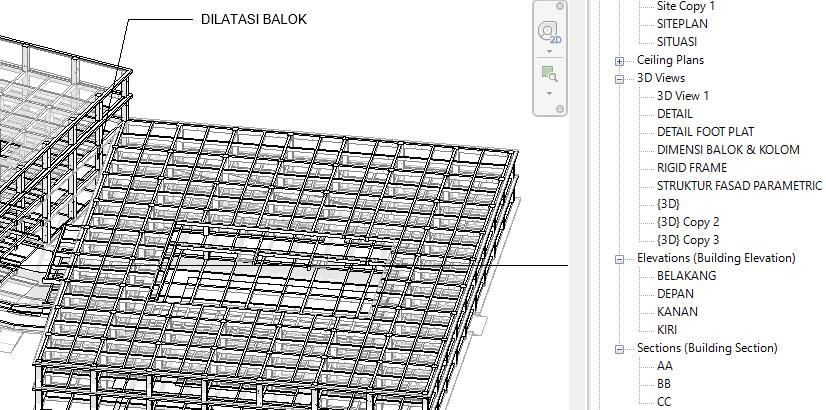Open section AA

click(665, 366)
